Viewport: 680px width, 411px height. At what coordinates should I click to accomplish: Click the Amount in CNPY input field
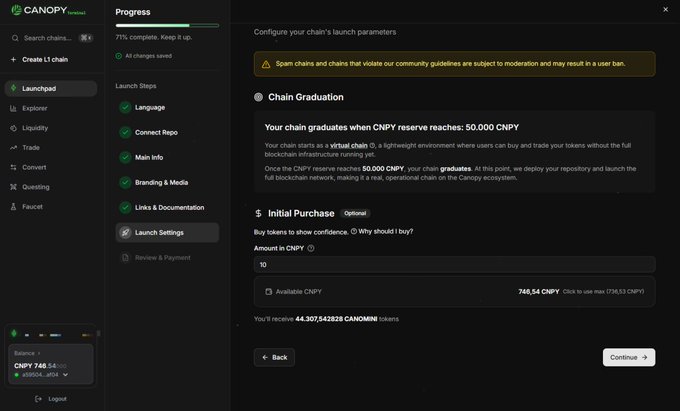[454, 264]
